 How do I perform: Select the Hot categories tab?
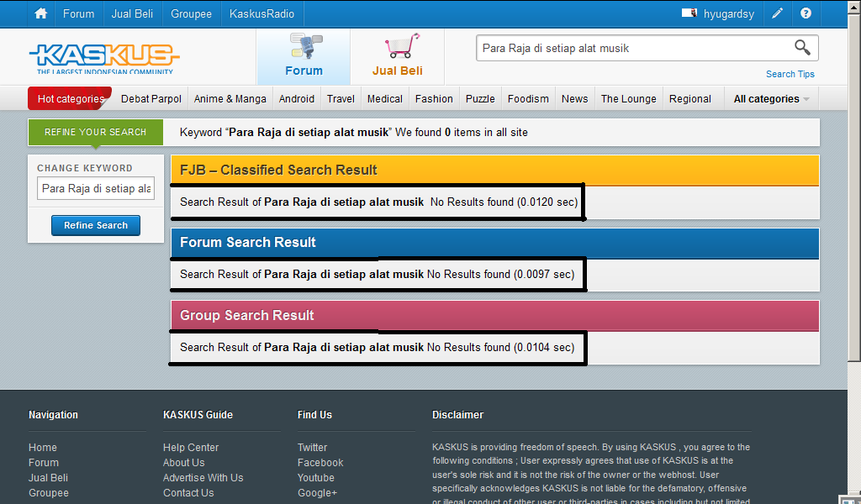pyautogui.click(x=71, y=99)
